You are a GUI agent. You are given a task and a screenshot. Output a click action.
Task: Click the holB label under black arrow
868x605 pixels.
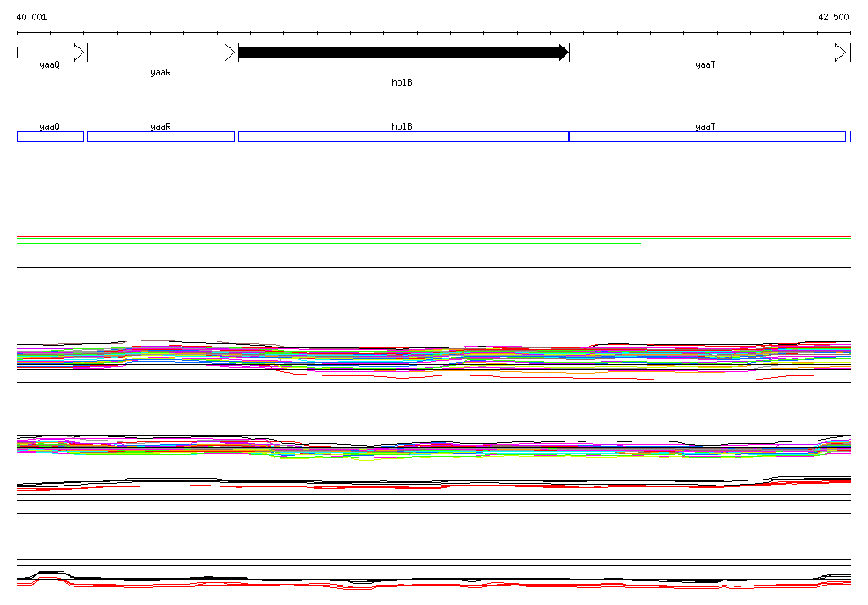[402, 82]
